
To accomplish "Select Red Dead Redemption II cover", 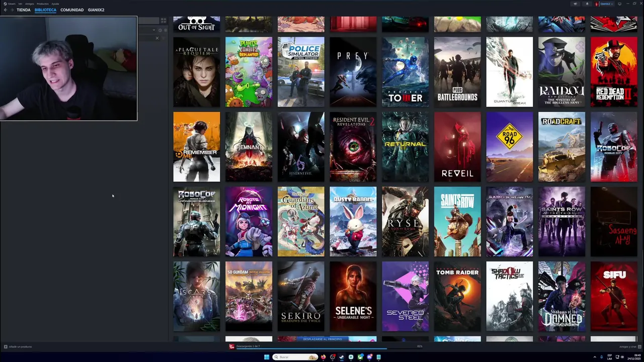I will [614, 72].
